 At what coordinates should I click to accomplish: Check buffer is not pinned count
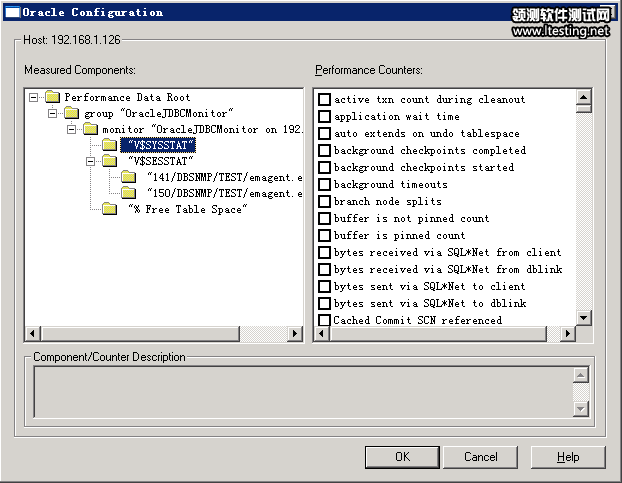[x=324, y=218]
